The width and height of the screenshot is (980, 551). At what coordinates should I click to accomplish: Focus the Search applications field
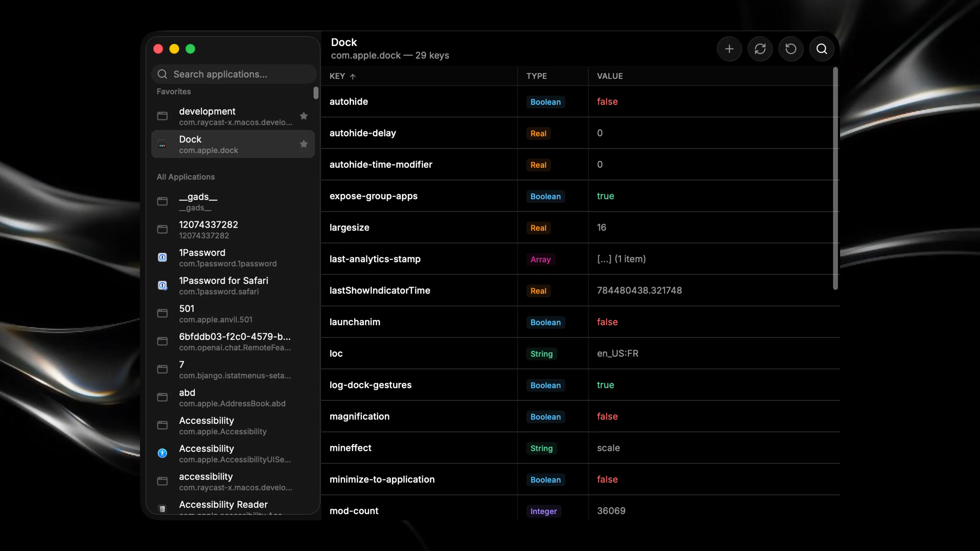234,74
